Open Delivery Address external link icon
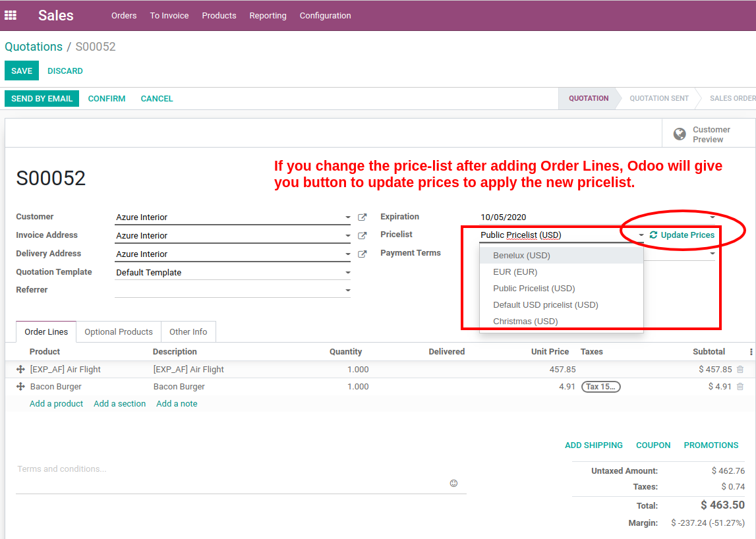 (362, 254)
